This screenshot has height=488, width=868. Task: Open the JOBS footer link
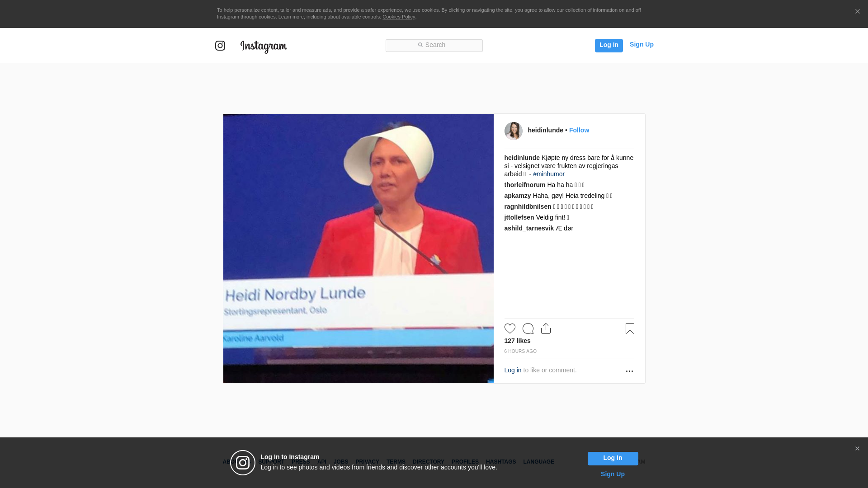tap(341, 462)
